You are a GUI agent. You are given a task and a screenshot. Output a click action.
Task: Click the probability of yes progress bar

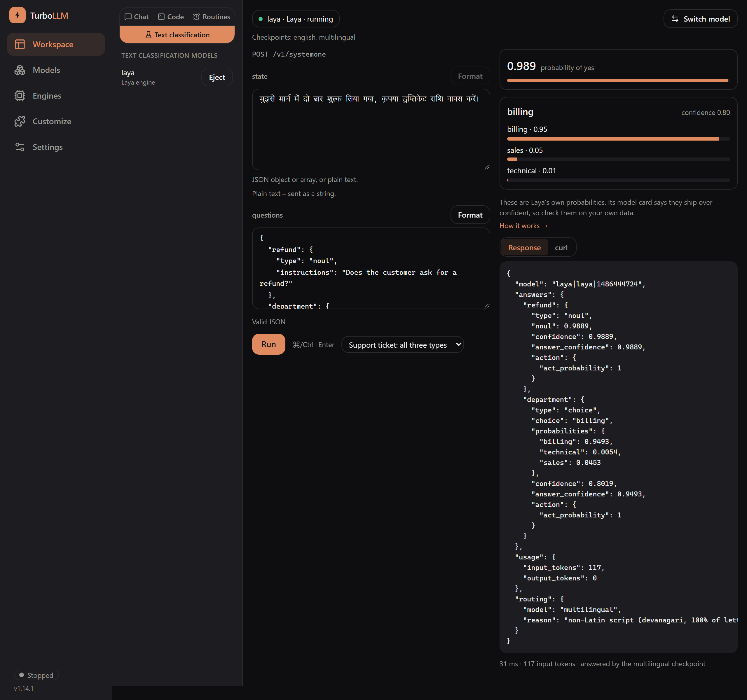(618, 80)
